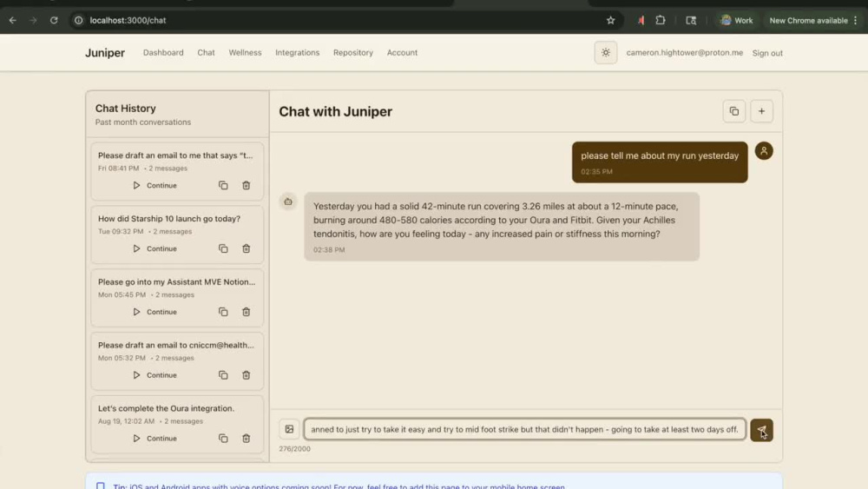Viewport: 868px width, 489px height.
Task: Open browser extensions puzzle icon
Action: pyautogui.click(x=661, y=20)
